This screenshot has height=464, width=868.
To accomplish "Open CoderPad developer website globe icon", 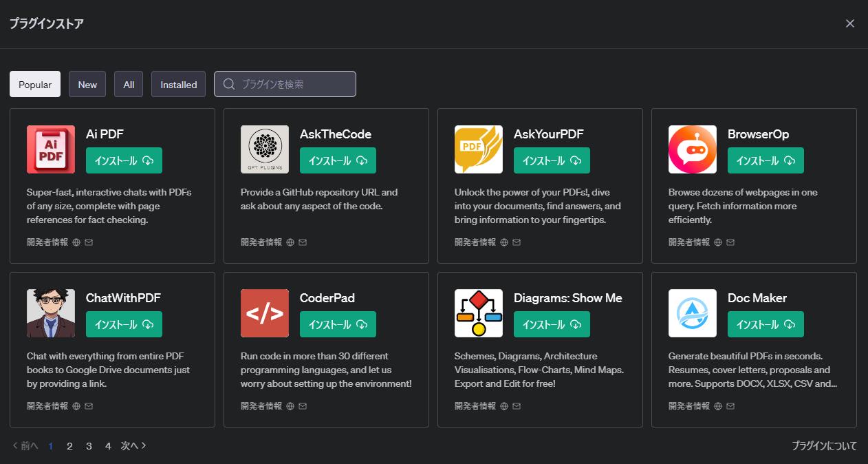I will [x=290, y=406].
